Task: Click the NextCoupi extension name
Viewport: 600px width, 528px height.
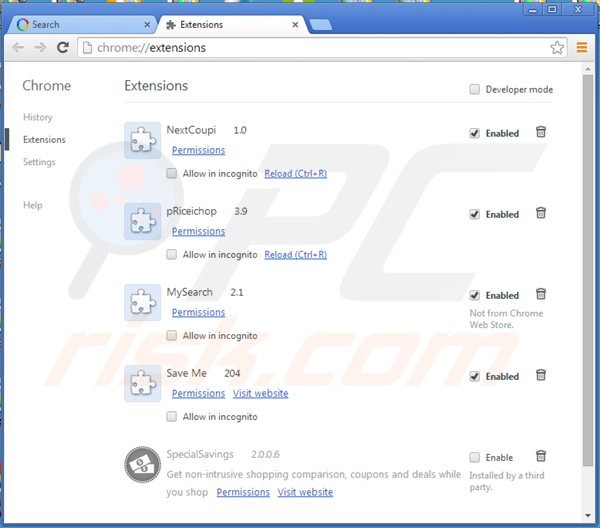Action: click(191, 130)
